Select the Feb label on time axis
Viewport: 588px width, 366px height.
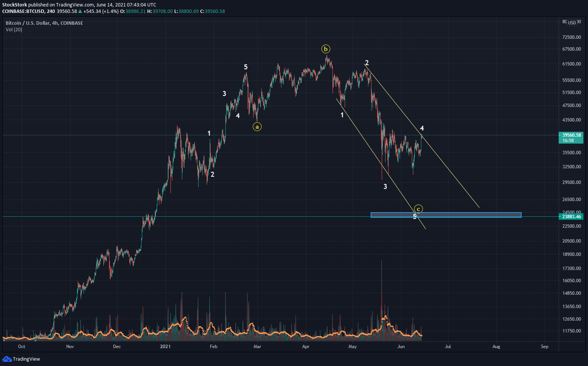point(214,347)
